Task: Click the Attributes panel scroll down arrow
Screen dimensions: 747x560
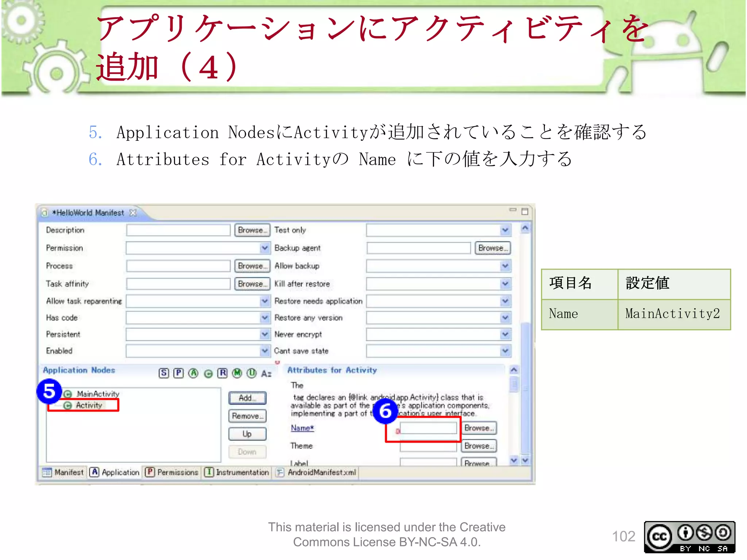Action: click(514, 460)
